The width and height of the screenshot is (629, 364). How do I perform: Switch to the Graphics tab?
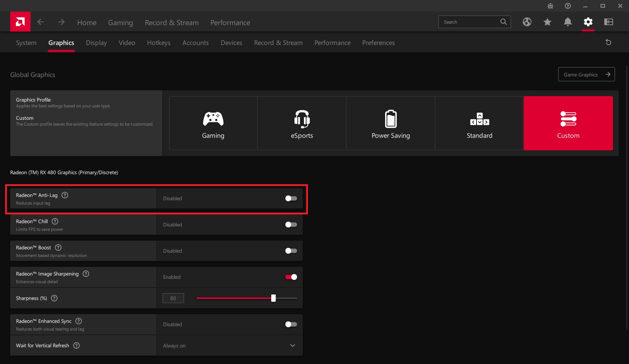coord(61,43)
